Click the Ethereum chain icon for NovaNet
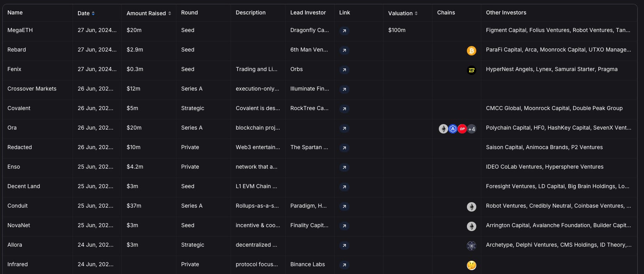Image resolution: width=644 pixels, height=274 pixels. [x=472, y=226]
